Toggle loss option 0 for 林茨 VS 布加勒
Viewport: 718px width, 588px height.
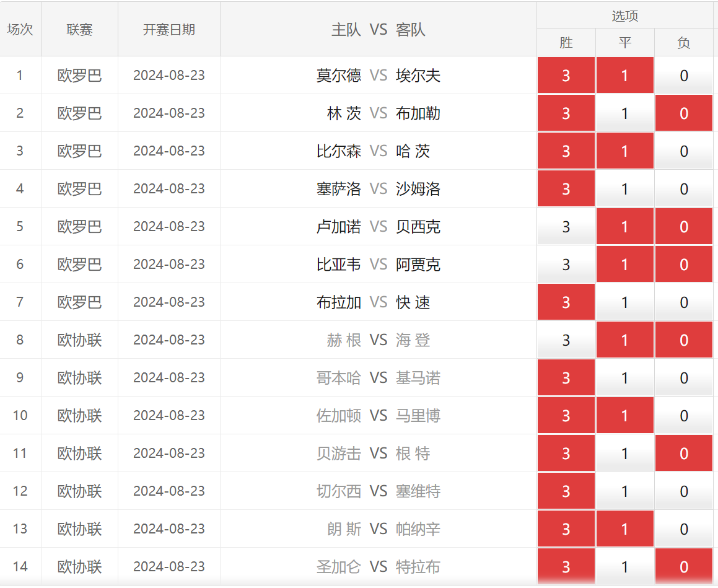click(x=684, y=113)
